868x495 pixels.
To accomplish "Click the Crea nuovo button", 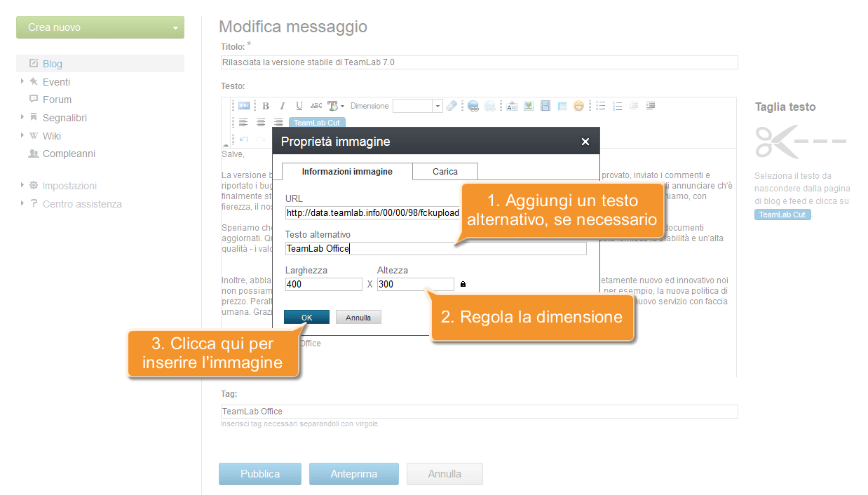I will [100, 27].
